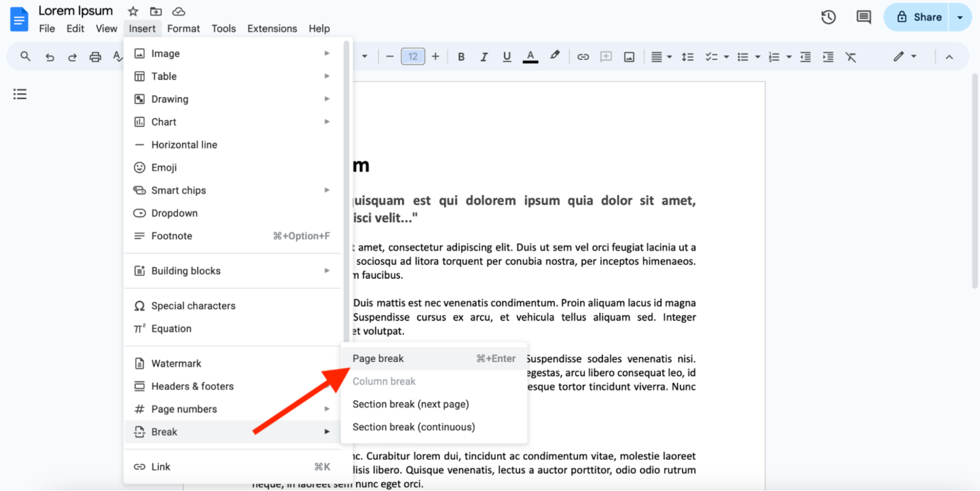
Task: Open version history in the top bar
Action: [828, 17]
